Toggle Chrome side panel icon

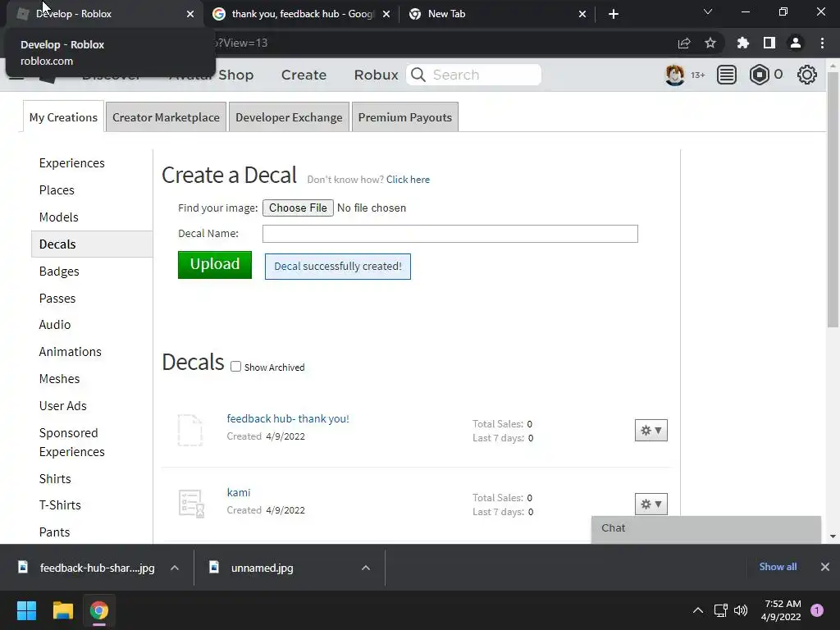tap(769, 43)
